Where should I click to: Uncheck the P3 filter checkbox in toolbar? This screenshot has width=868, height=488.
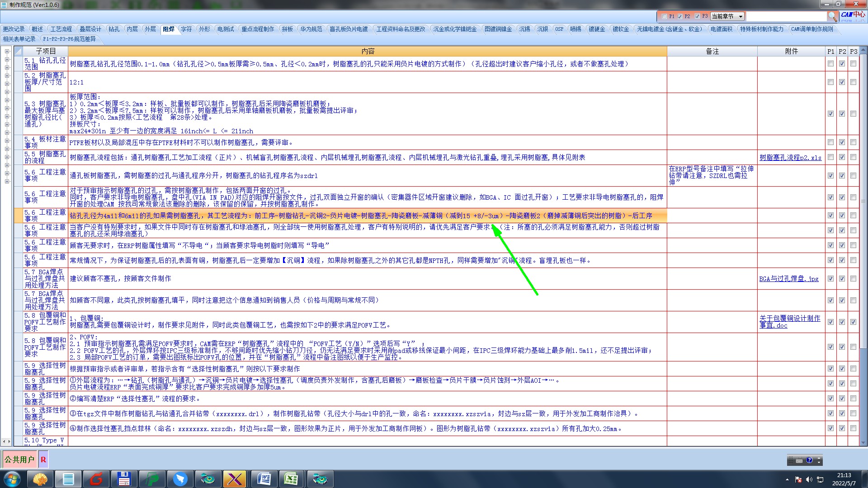coord(697,16)
